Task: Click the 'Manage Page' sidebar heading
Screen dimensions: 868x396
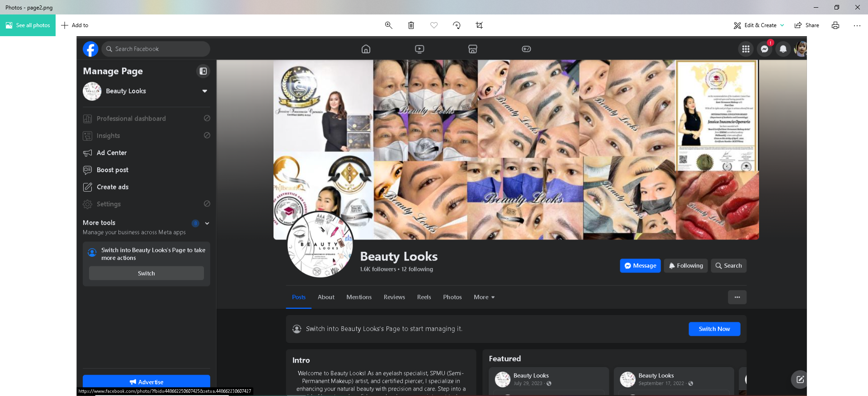Action: point(113,71)
